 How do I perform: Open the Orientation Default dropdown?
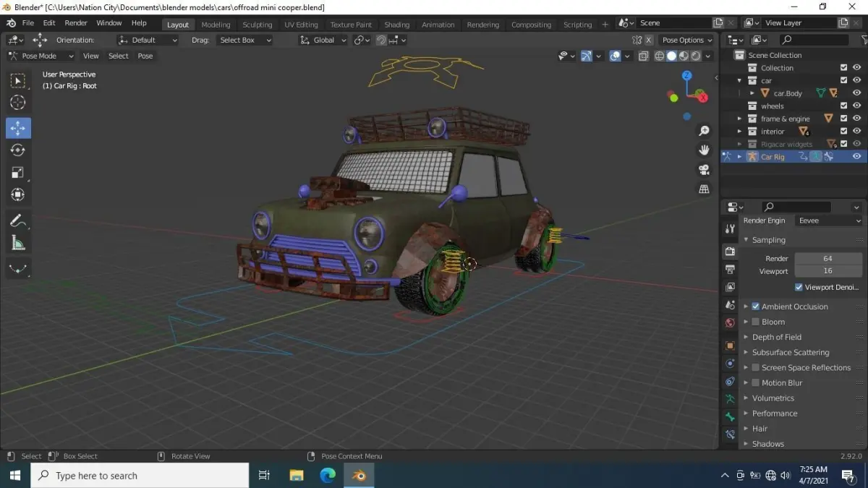[148, 40]
